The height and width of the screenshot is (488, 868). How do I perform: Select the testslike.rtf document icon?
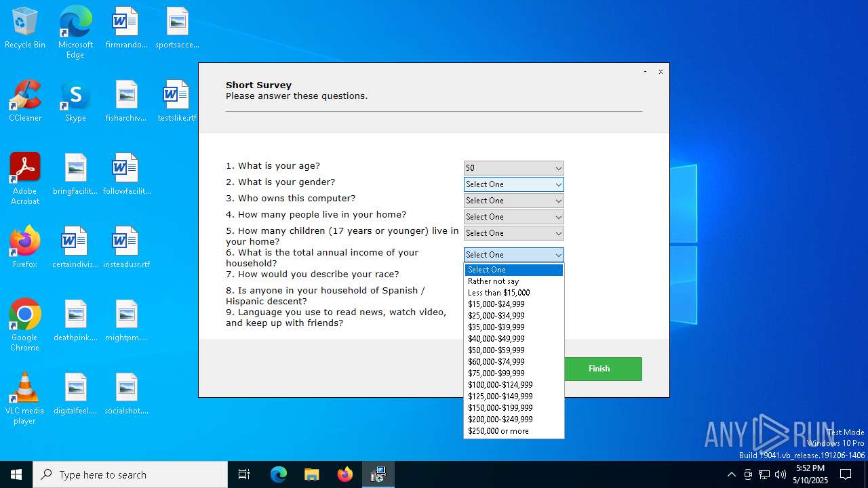pos(177,102)
